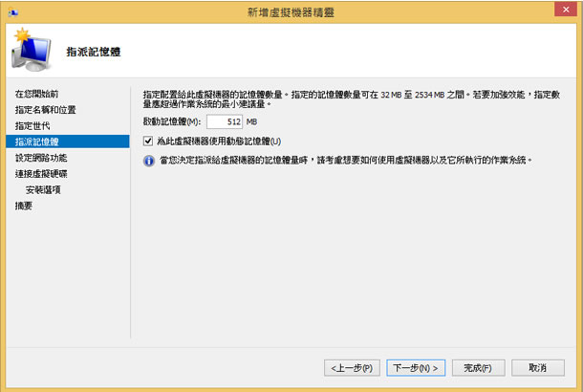
Task: Click the 啟動記憶體(M): label
Action: point(172,121)
